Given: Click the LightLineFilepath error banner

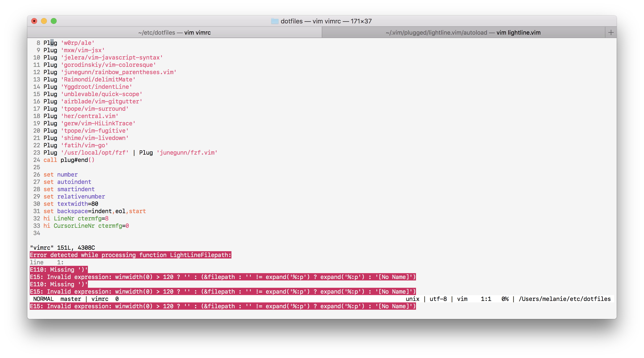Looking at the screenshot, I should (x=131, y=255).
